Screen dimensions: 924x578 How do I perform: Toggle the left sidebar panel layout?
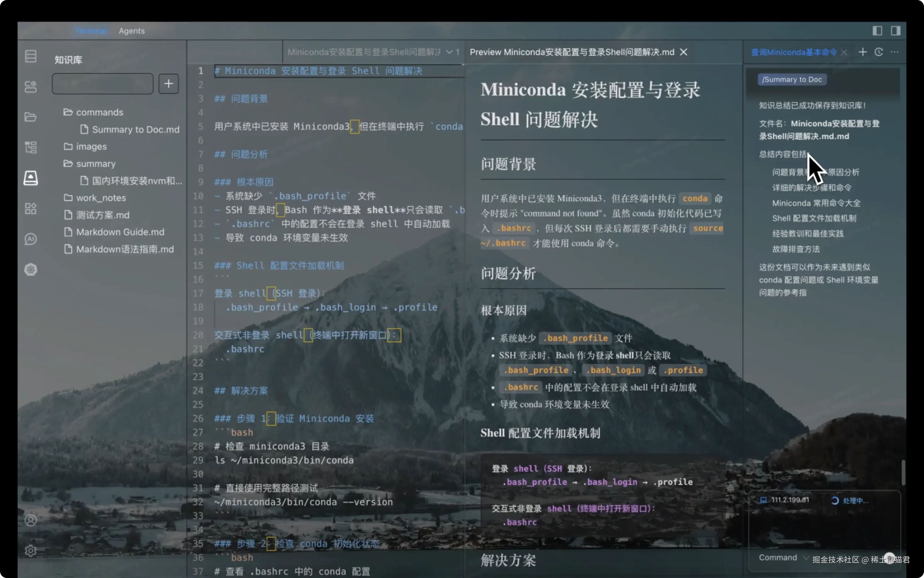tap(877, 30)
